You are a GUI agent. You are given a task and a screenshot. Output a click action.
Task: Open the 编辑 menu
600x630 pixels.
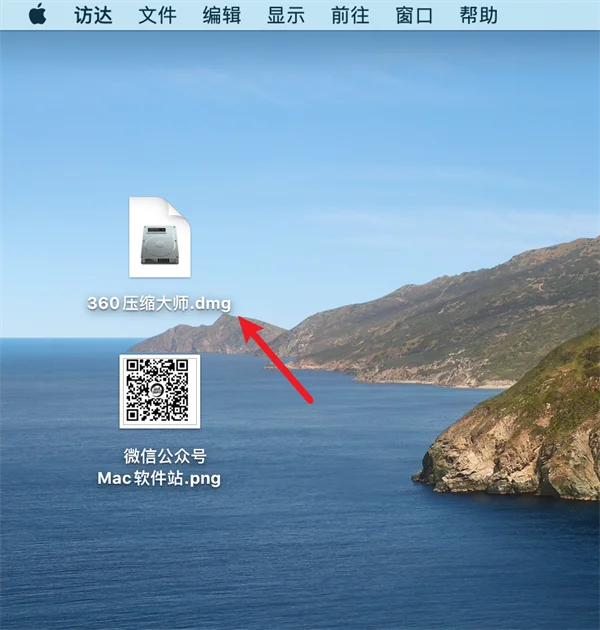pos(222,16)
